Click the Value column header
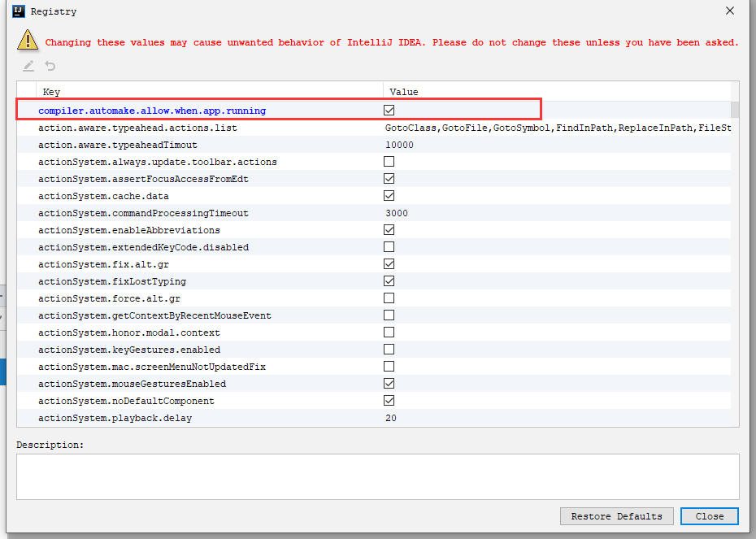756x539 pixels. [557, 92]
